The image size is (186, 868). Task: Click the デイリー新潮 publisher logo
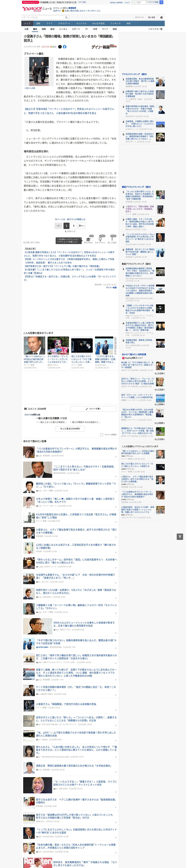pyautogui.click(x=104, y=46)
